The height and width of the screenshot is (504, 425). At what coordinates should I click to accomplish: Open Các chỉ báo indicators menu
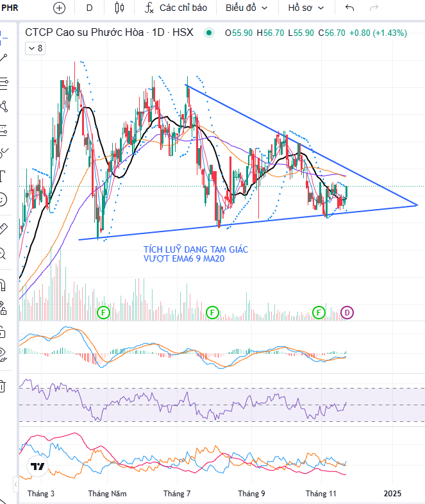coord(176,8)
